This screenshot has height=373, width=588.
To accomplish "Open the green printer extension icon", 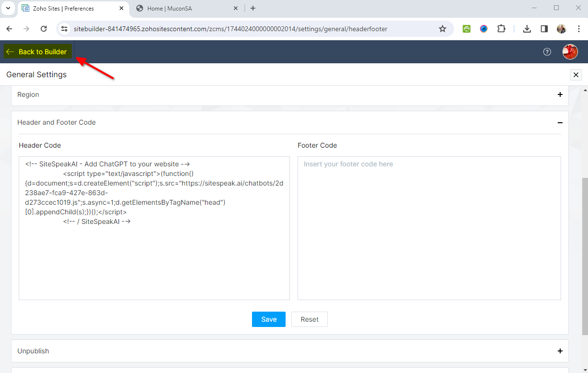I will click(x=467, y=29).
